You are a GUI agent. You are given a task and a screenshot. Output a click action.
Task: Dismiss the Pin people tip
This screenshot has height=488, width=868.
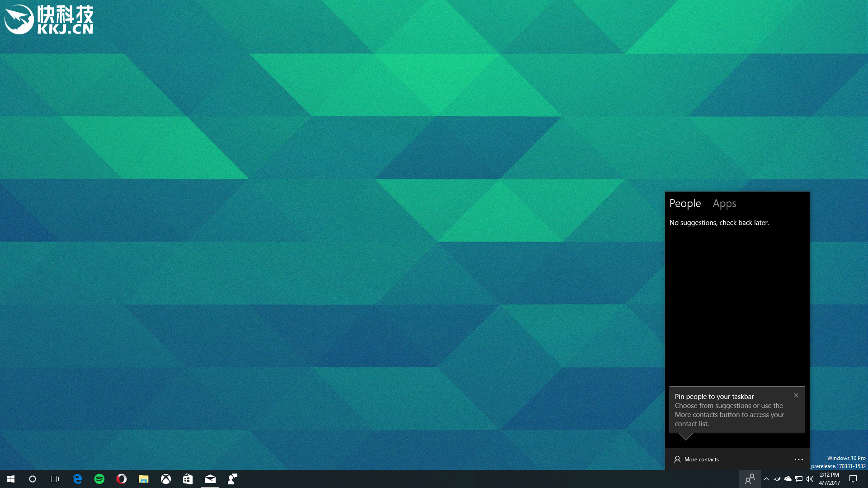tap(796, 395)
